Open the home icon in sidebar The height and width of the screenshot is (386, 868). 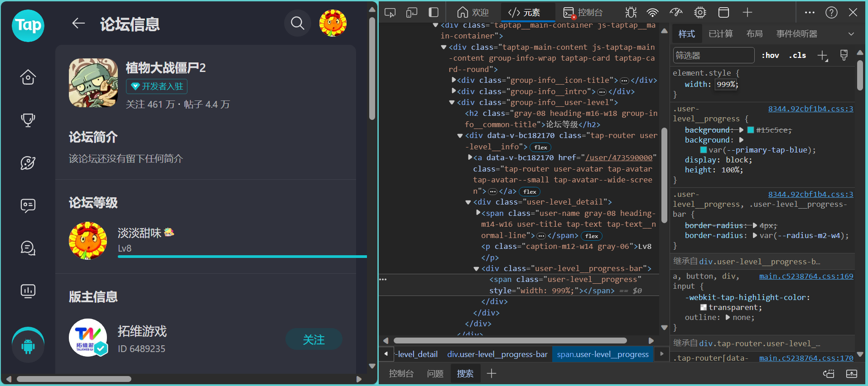click(28, 77)
